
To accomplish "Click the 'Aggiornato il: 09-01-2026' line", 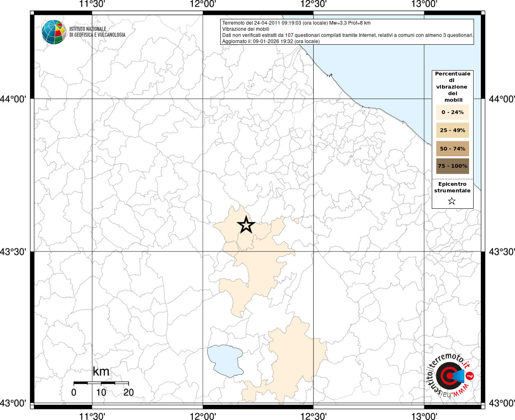I will tap(271, 41).
